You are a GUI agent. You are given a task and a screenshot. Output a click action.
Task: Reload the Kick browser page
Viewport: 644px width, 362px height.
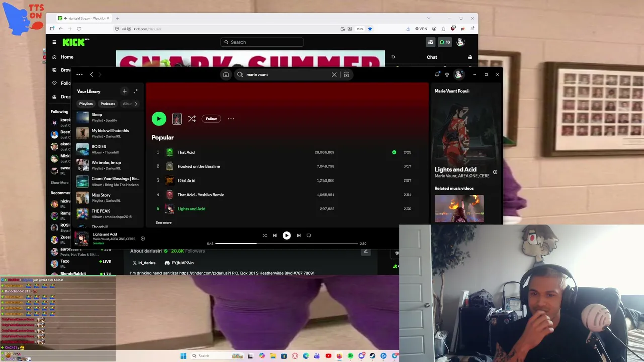coord(79,29)
